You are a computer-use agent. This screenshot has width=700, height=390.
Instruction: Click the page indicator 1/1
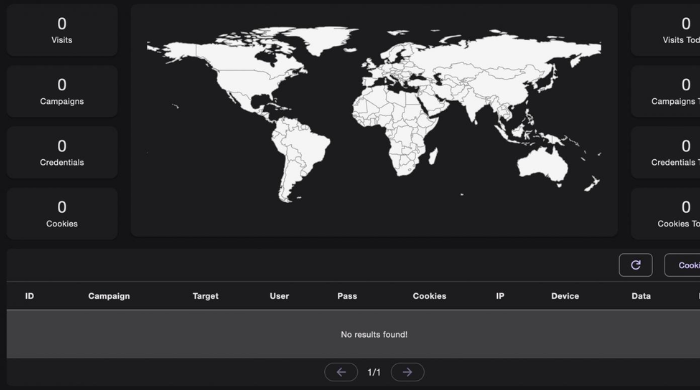(374, 372)
